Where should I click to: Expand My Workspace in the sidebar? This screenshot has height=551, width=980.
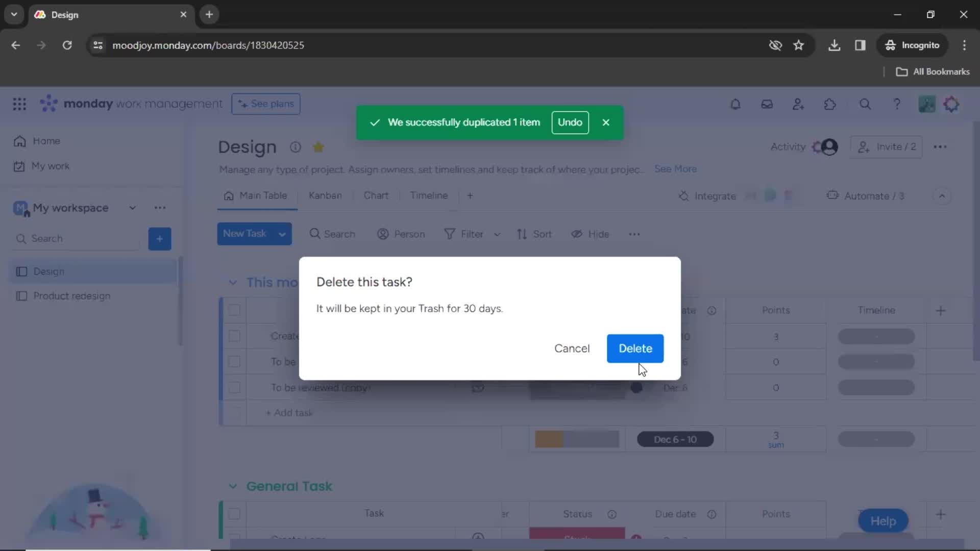pos(132,208)
